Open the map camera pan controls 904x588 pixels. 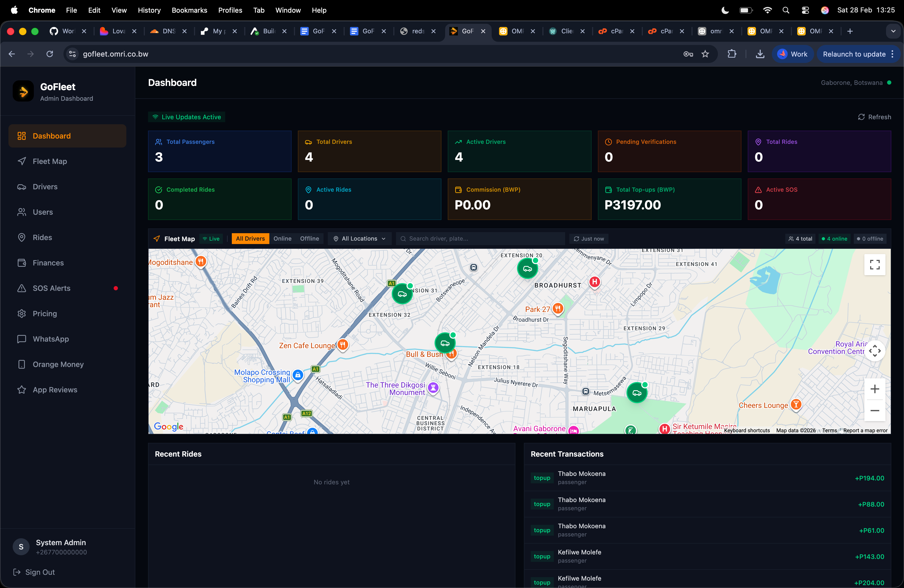pos(875,351)
